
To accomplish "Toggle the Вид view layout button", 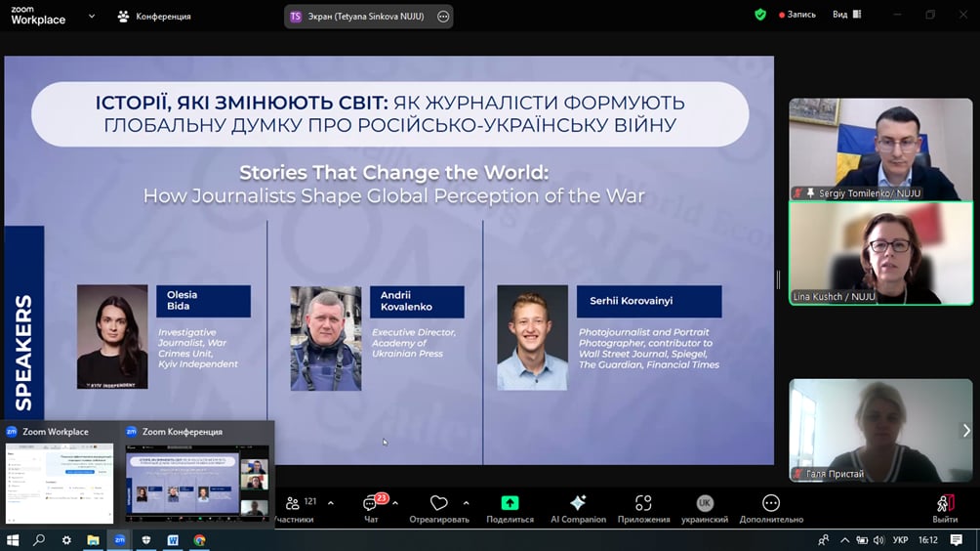I will coord(847,15).
